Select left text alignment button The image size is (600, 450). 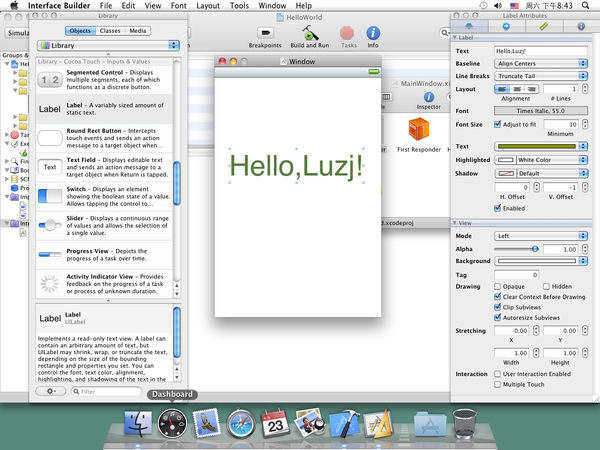(x=502, y=89)
